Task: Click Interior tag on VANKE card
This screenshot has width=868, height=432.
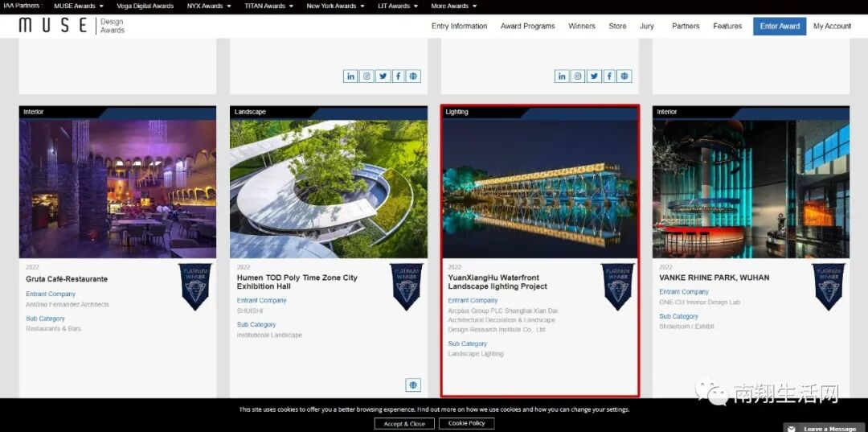Action: click(667, 112)
